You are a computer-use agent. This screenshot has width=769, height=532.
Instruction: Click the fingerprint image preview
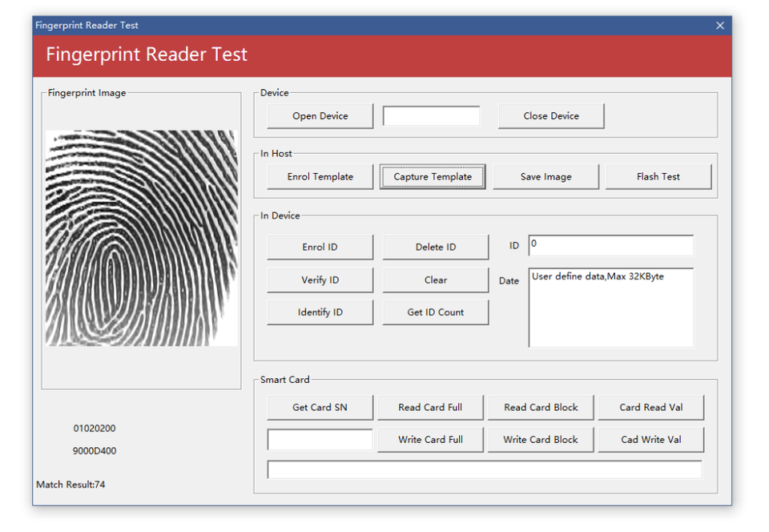tap(142, 238)
